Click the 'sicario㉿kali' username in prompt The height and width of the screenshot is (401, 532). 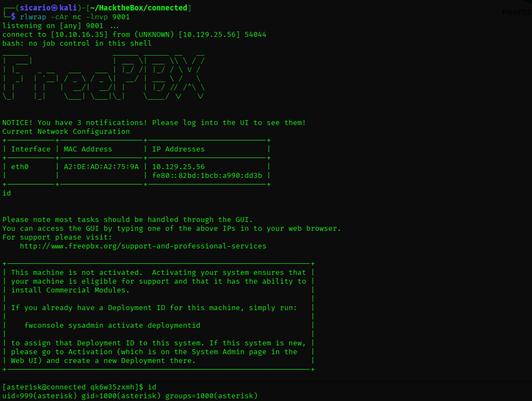48,8
